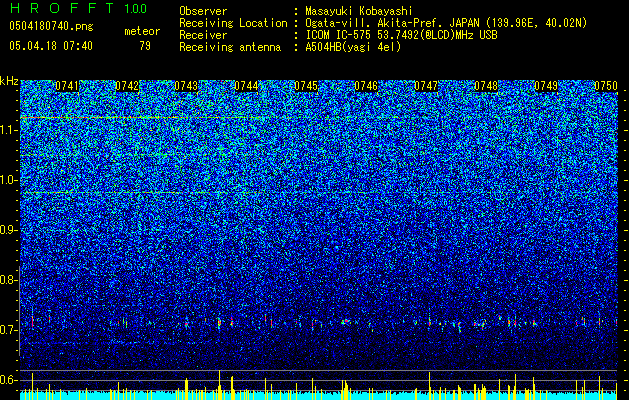The height and width of the screenshot is (400, 629).
Task: Click the 0744 time marker
Action: [246, 86]
